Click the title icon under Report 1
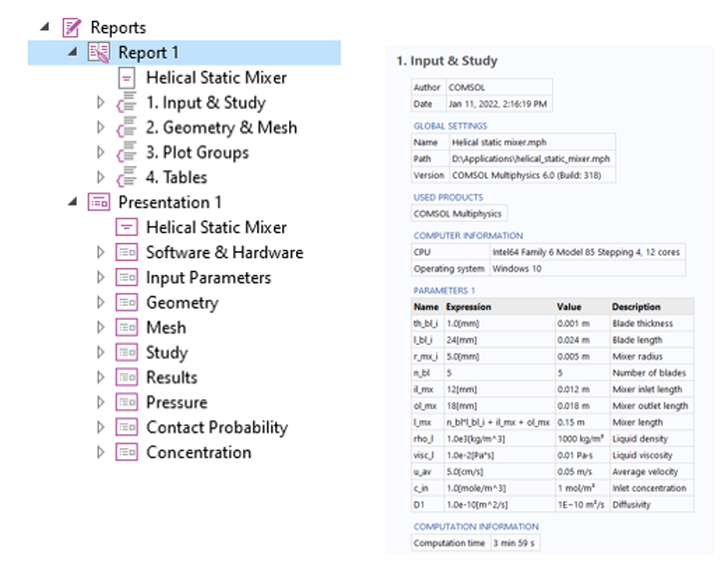Screen dimensions: 720x563 126,78
